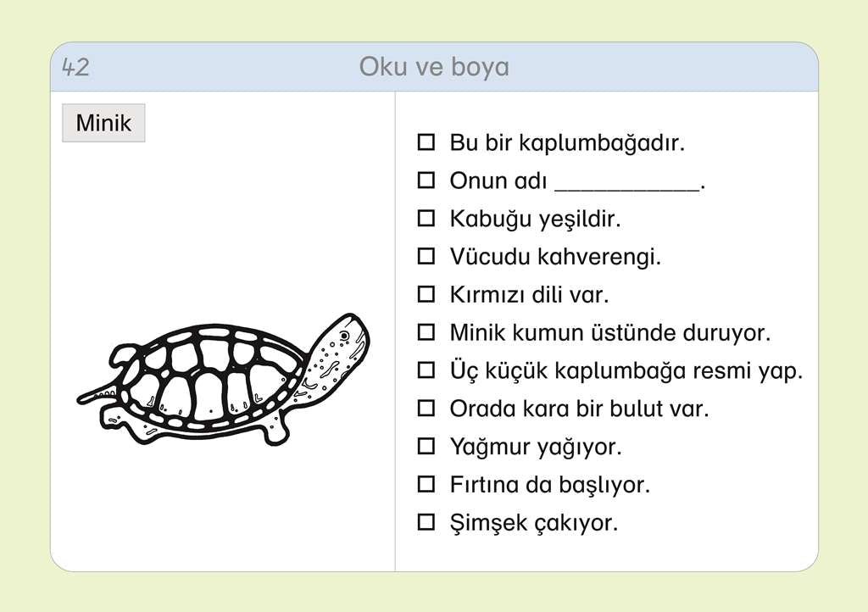The image size is (868, 612).
Task: Check the 'Kabuğu yeşildir.' box
Action: click(x=426, y=219)
